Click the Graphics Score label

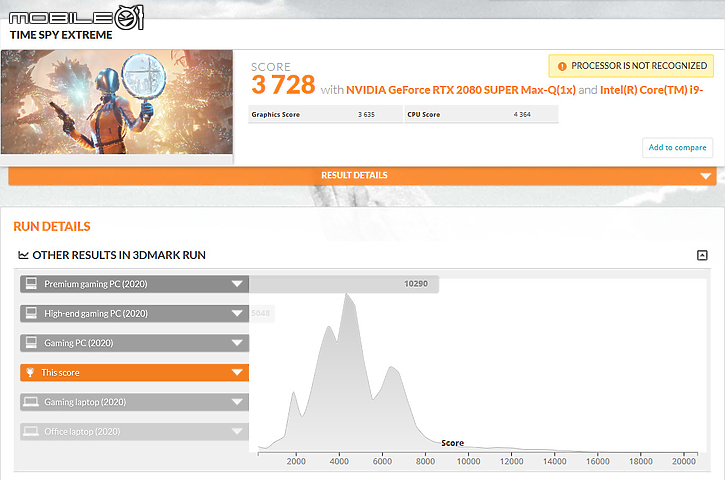pyautogui.click(x=276, y=115)
